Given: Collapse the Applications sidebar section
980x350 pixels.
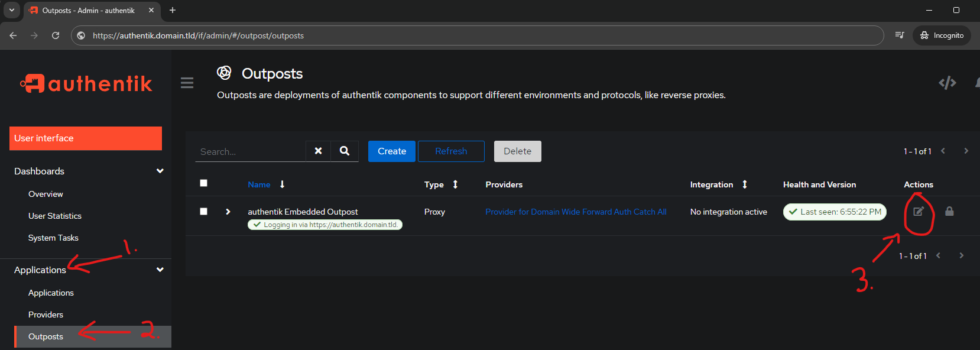Looking at the screenshot, I should (x=160, y=270).
